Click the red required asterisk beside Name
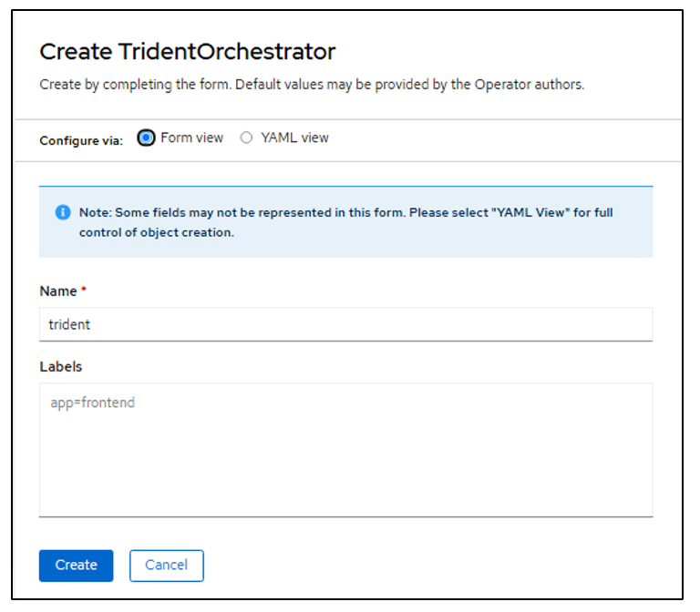The height and width of the screenshot is (612, 700). point(84,291)
